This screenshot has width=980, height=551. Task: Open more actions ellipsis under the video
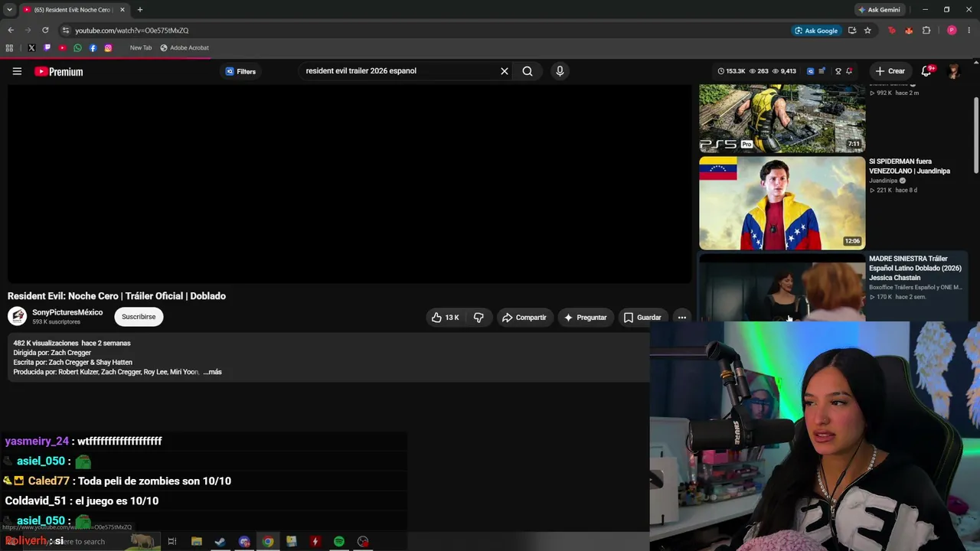coord(681,318)
